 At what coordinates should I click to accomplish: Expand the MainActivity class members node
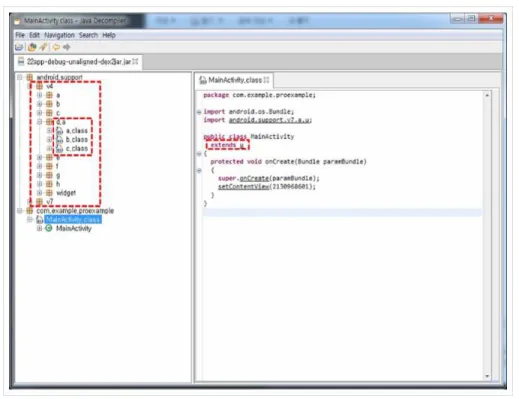point(39,228)
